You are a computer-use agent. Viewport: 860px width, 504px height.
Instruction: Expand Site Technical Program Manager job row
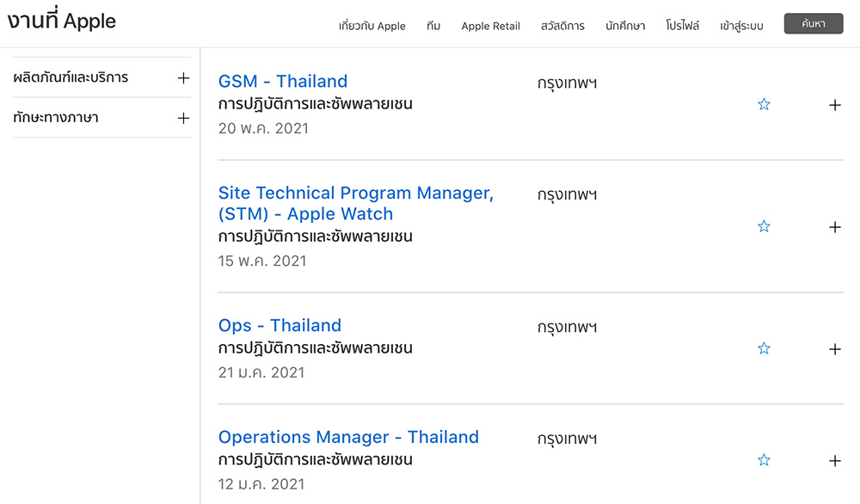point(834,227)
